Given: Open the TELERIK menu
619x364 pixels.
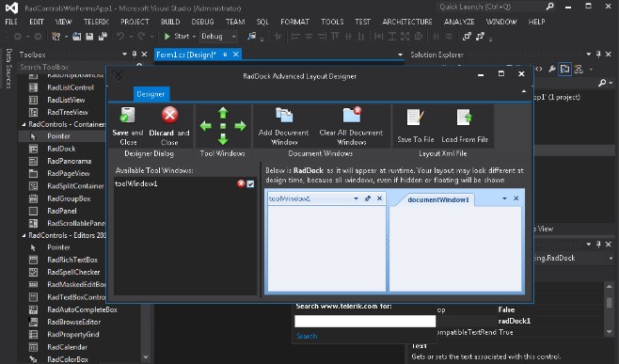Looking at the screenshot, I should tap(96, 23).
